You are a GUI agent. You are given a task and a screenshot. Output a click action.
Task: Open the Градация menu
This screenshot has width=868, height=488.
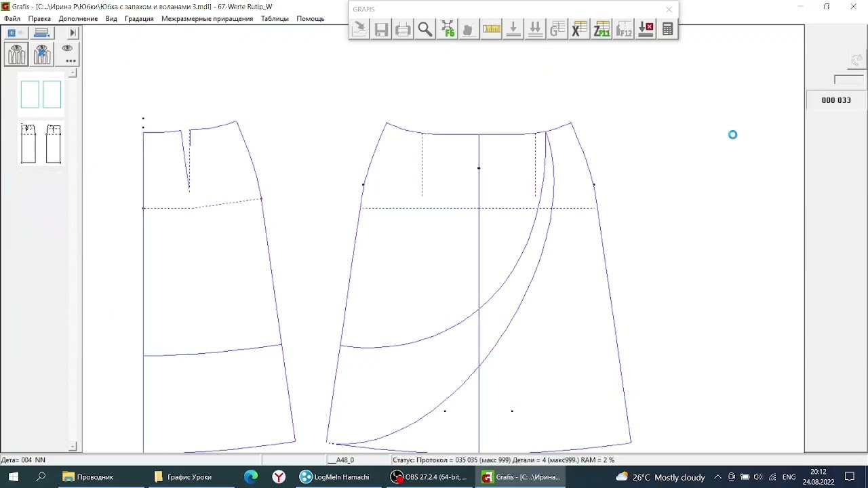tap(139, 18)
